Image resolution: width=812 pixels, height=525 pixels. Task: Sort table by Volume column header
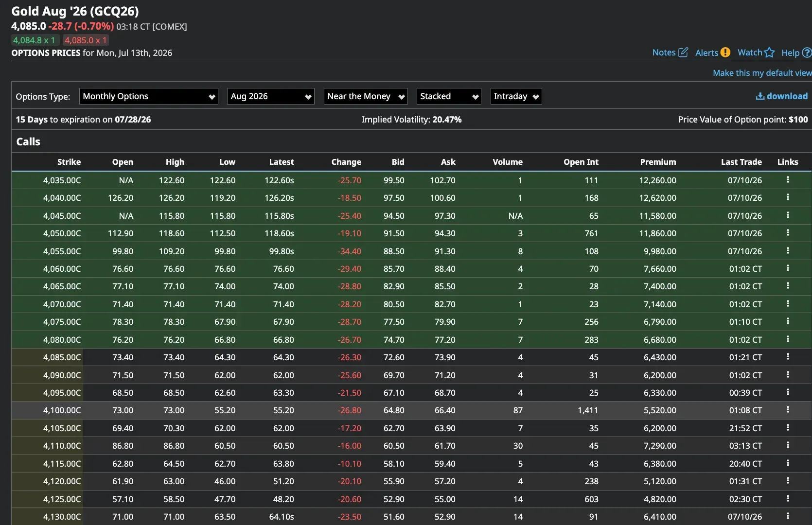(x=508, y=162)
